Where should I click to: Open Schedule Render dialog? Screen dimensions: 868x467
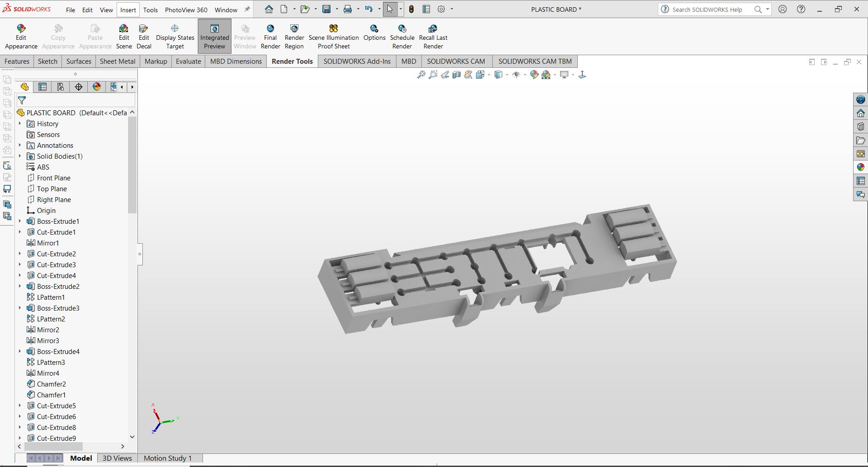[x=402, y=37]
